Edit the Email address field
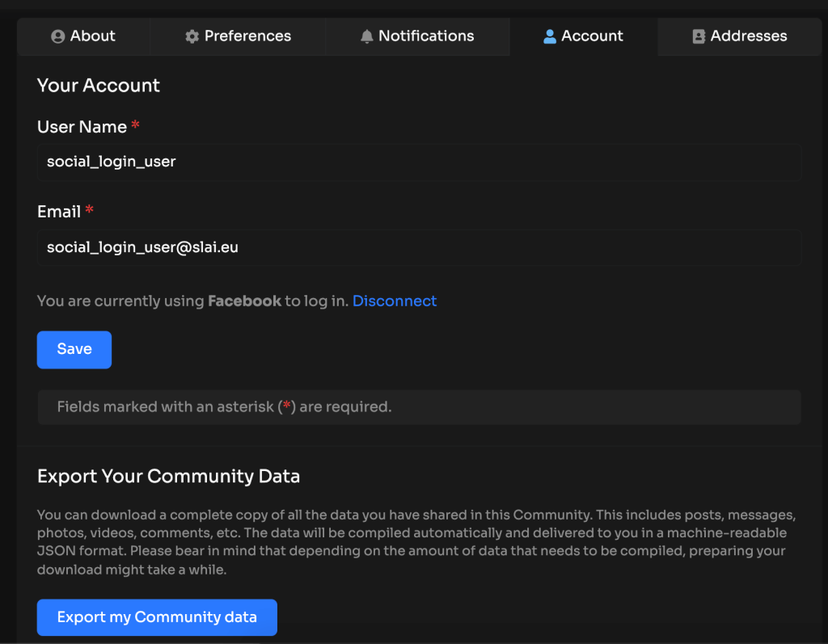This screenshot has height=644, width=828. click(x=420, y=247)
